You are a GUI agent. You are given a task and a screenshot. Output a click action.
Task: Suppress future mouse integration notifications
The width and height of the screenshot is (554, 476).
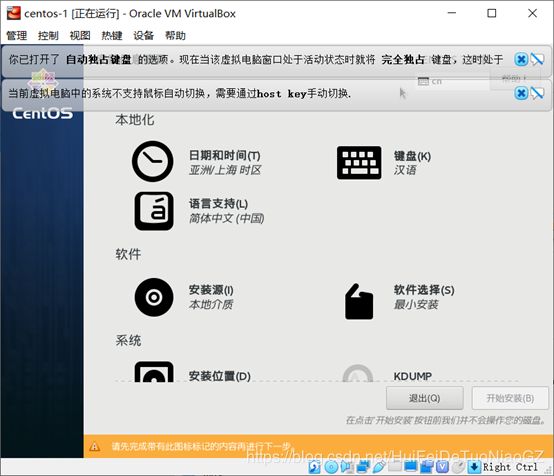point(537,93)
